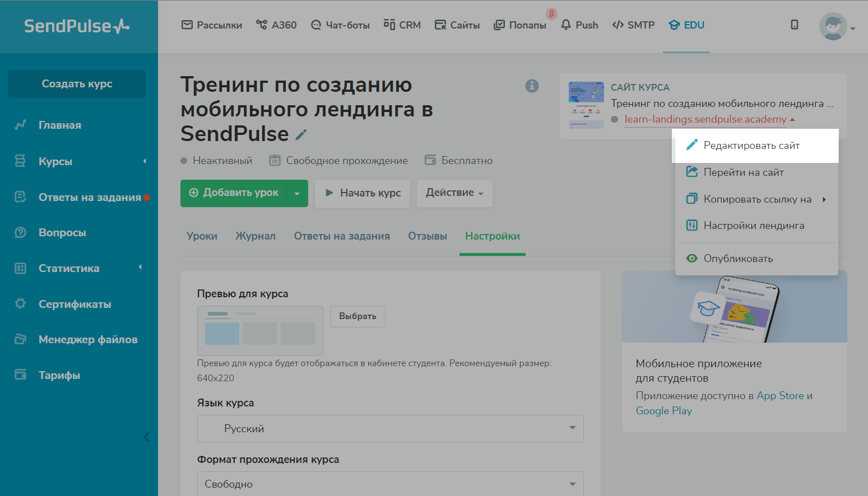Click the pencil icon beside course title
868x496 pixels.
click(301, 135)
